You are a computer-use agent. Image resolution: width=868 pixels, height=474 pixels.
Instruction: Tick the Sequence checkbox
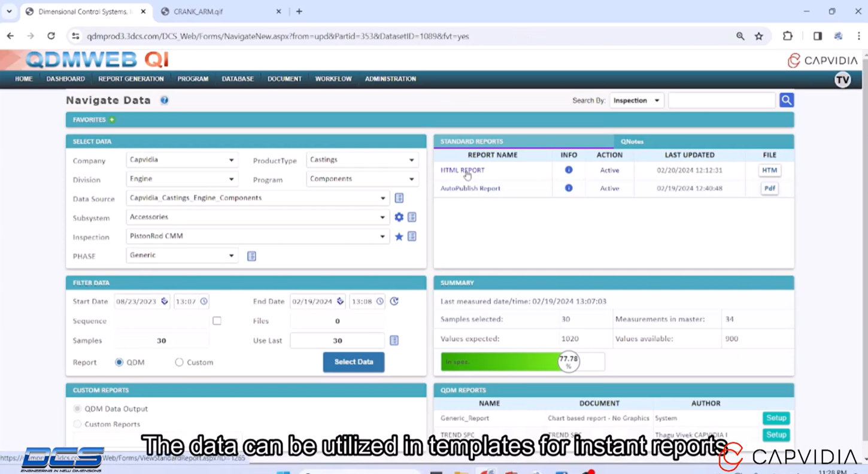217,321
